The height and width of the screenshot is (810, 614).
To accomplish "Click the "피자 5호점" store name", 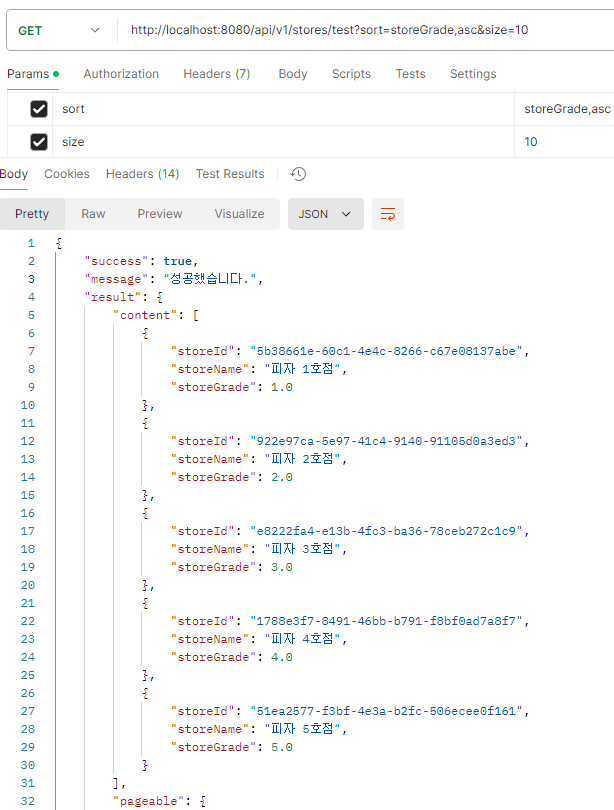I will tap(302, 729).
